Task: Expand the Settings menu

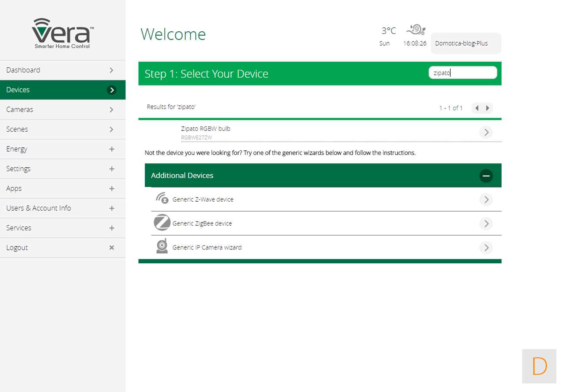Action: pyautogui.click(x=112, y=169)
